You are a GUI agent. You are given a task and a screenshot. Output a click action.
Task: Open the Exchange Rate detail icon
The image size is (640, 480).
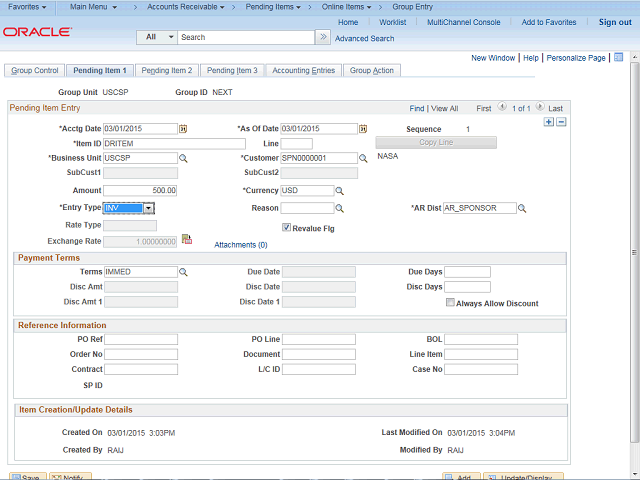tap(186, 240)
